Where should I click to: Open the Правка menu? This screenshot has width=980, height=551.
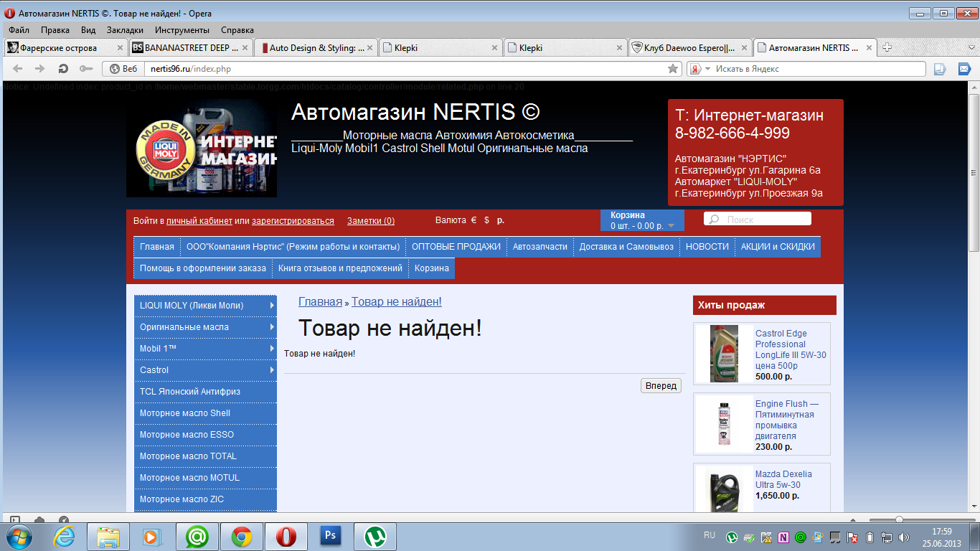click(55, 30)
